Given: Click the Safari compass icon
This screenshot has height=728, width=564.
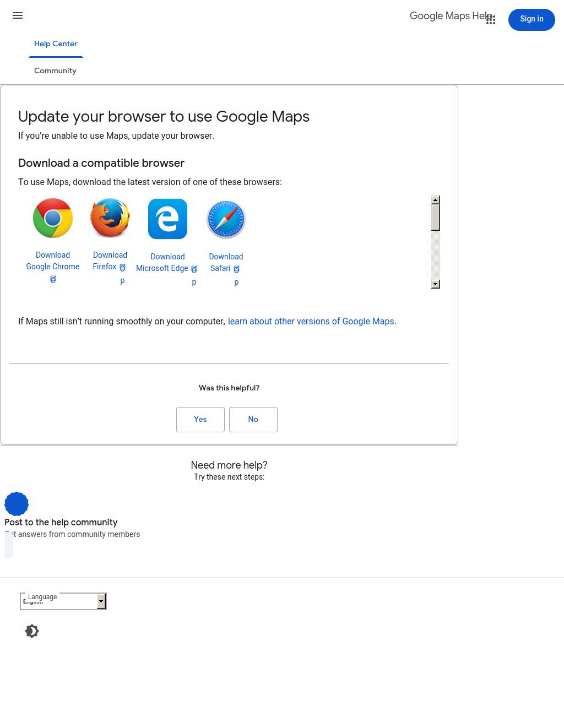Looking at the screenshot, I should [x=226, y=219].
